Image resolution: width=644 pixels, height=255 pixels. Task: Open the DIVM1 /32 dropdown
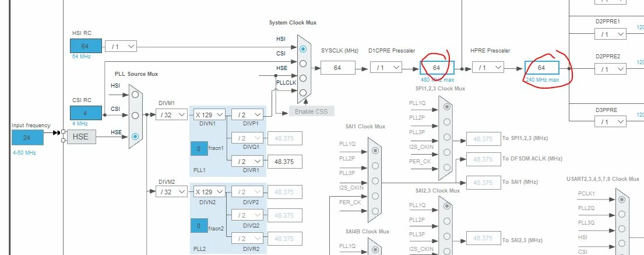click(x=171, y=115)
